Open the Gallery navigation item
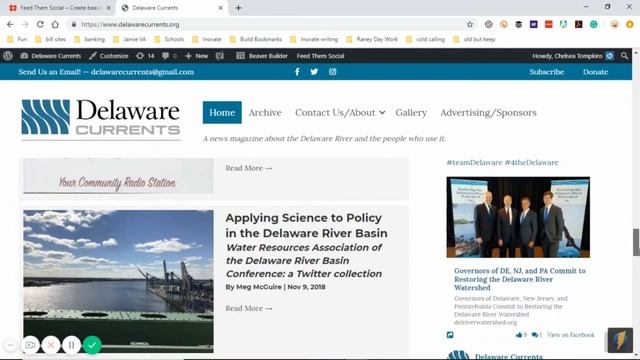 coord(411,113)
